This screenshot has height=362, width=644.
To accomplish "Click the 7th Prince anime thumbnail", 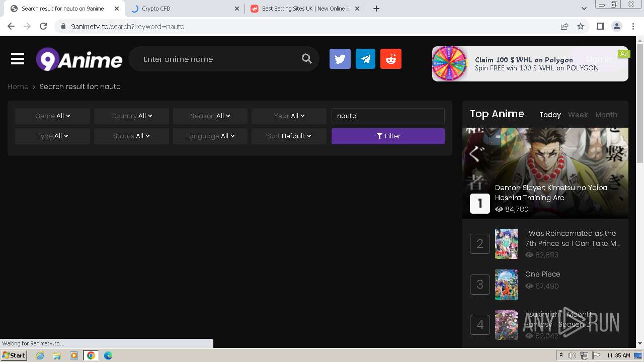I will click(506, 244).
